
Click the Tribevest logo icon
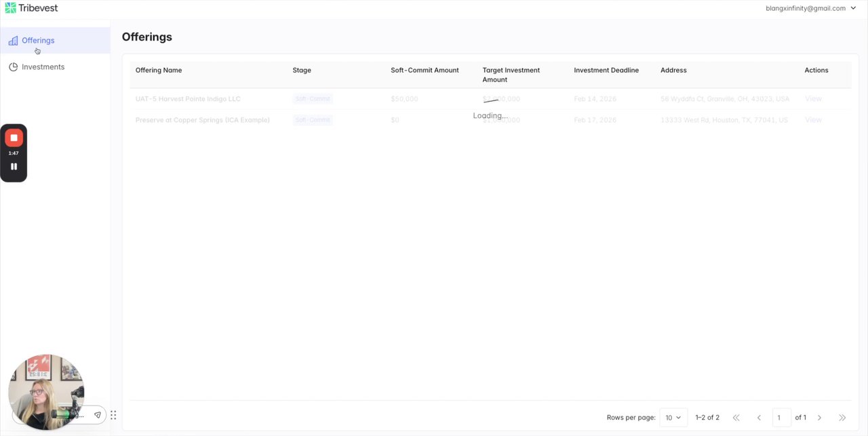click(10, 8)
